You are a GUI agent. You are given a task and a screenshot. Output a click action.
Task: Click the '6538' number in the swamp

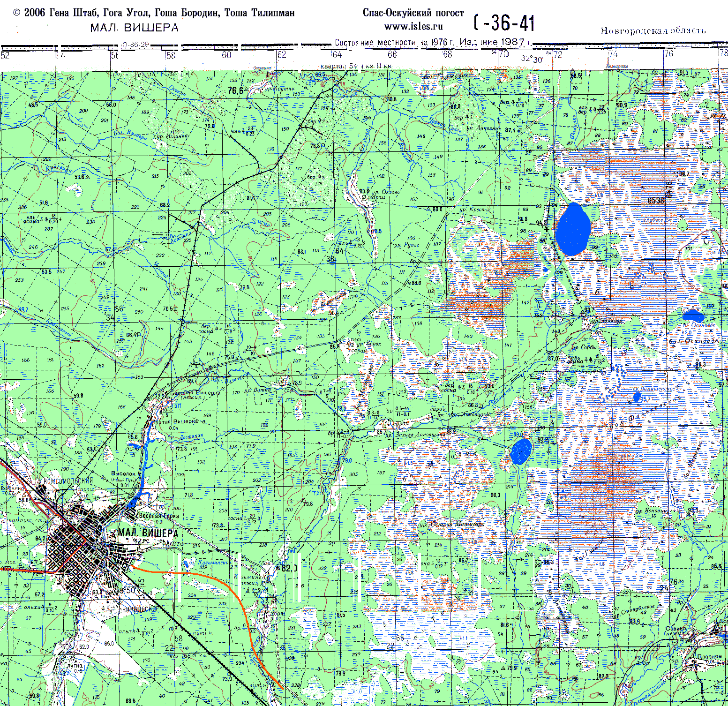tap(656, 201)
